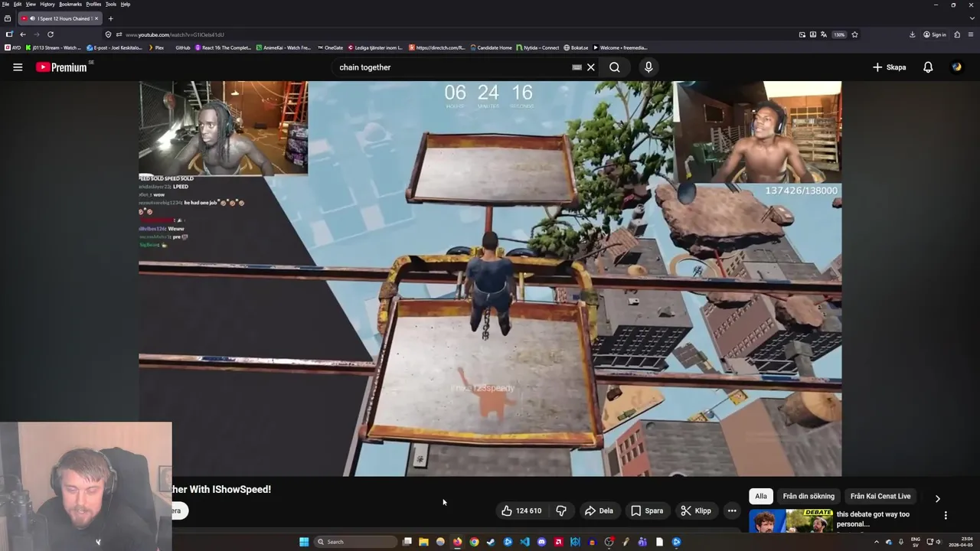Click the Dela share button
The image size is (980, 551).
(x=599, y=510)
